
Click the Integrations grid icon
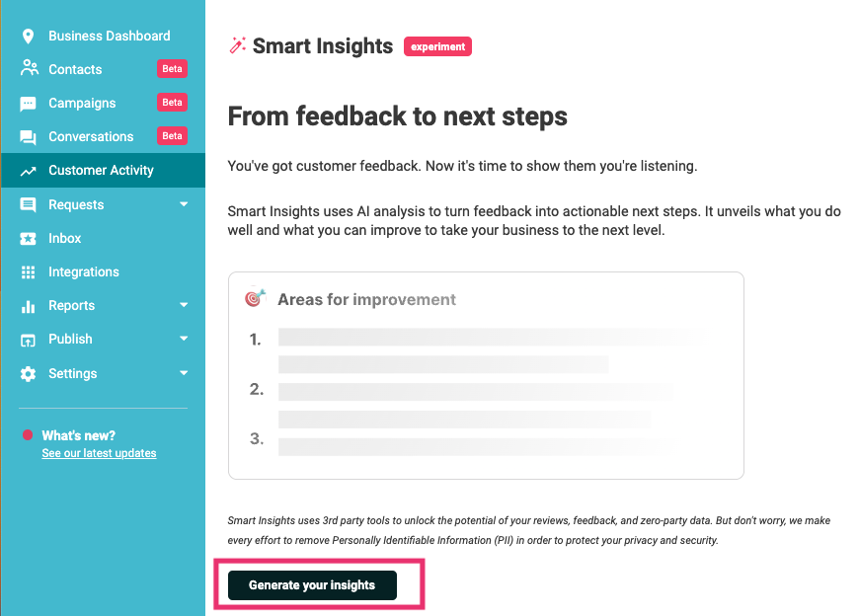(x=28, y=271)
